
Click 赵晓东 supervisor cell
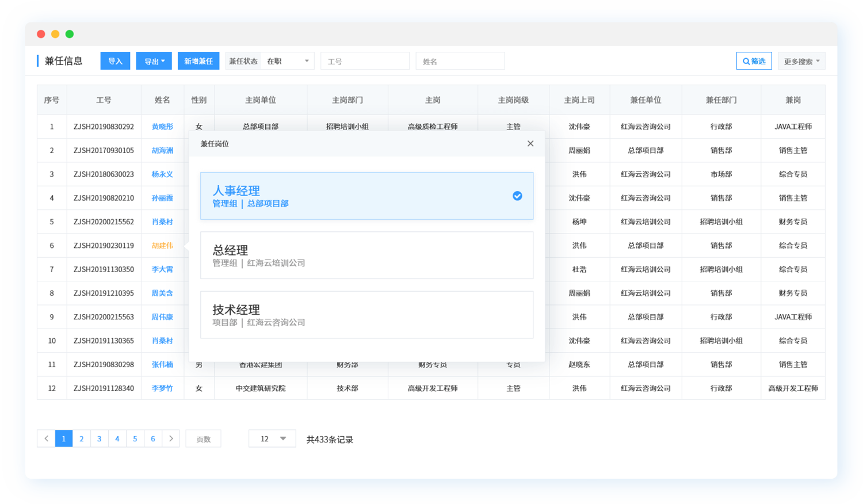coord(579,364)
